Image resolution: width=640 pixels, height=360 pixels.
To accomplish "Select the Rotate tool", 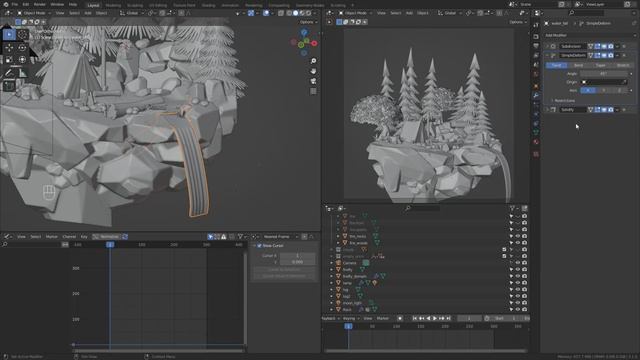I will [x=22, y=48].
